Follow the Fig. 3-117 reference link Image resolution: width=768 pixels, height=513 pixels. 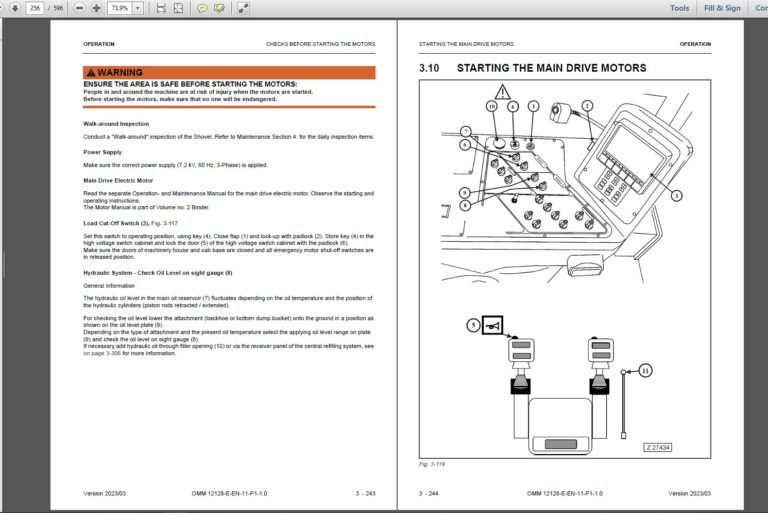pos(165,223)
